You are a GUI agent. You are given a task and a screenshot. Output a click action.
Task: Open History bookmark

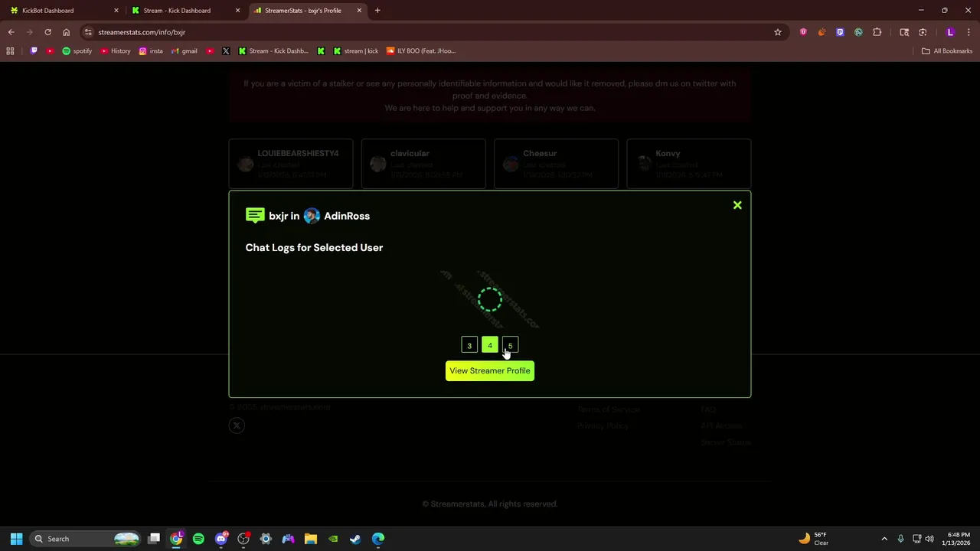coord(115,51)
